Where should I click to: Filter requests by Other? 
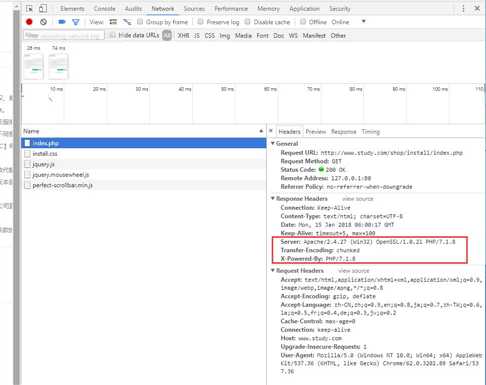point(338,35)
